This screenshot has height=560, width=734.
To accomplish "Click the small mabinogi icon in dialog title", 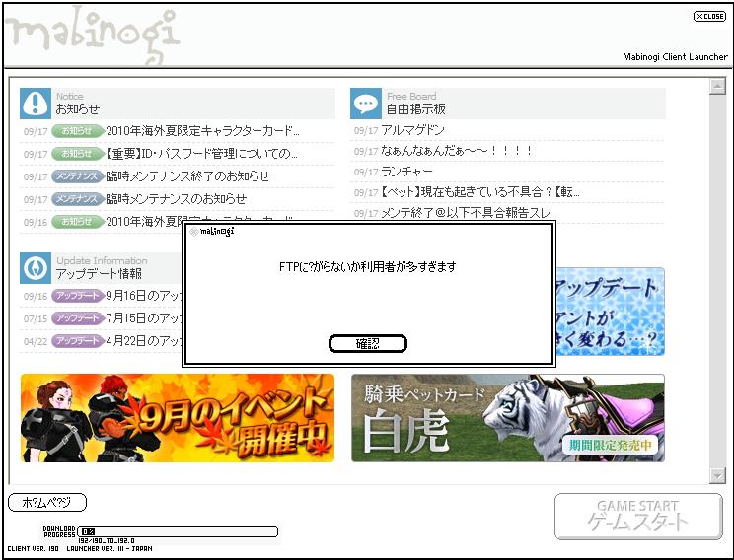I will tap(193, 232).
